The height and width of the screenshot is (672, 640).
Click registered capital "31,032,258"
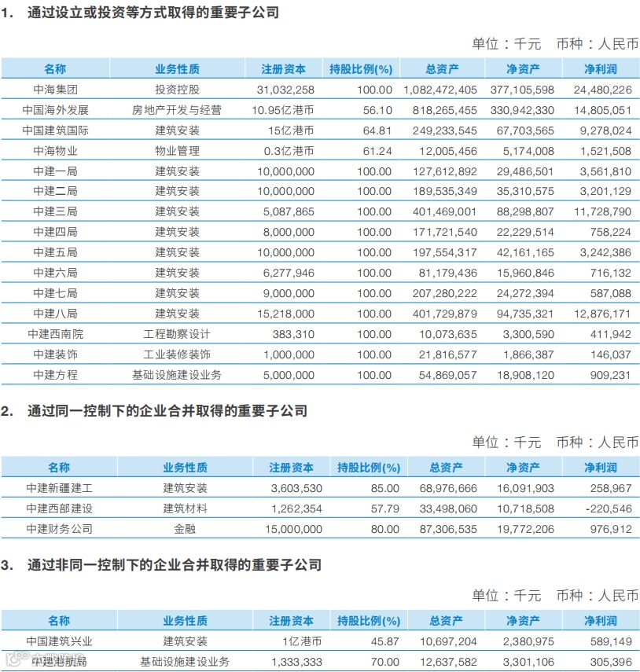(285, 90)
